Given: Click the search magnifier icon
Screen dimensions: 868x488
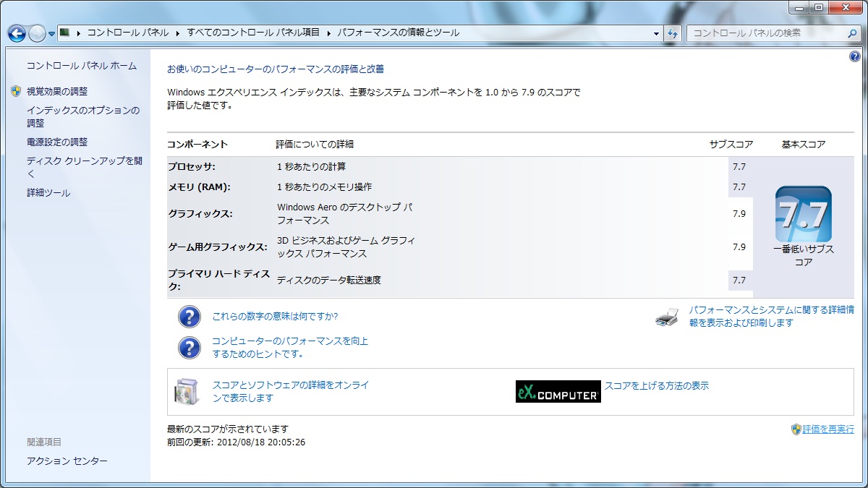Looking at the screenshot, I should (x=853, y=33).
